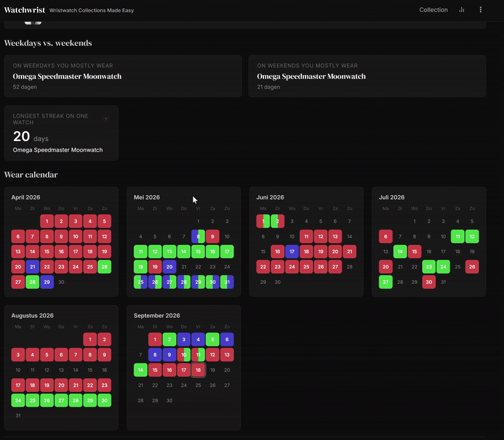504x440 pixels.
Task: Click May 9 red day cell
Action: pyautogui.click(x=212, y=237)
